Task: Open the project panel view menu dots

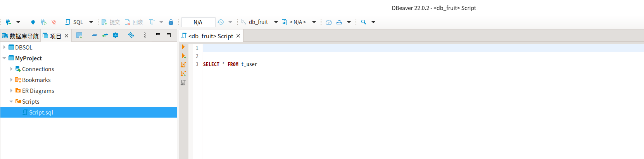Action: click(145, 35)
